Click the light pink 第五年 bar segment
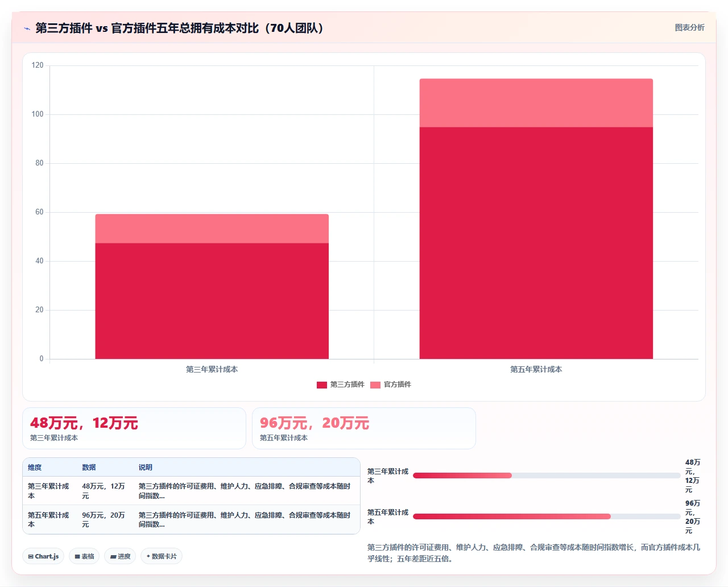Screen dimensions: 728x587 [x=536, y=103]
